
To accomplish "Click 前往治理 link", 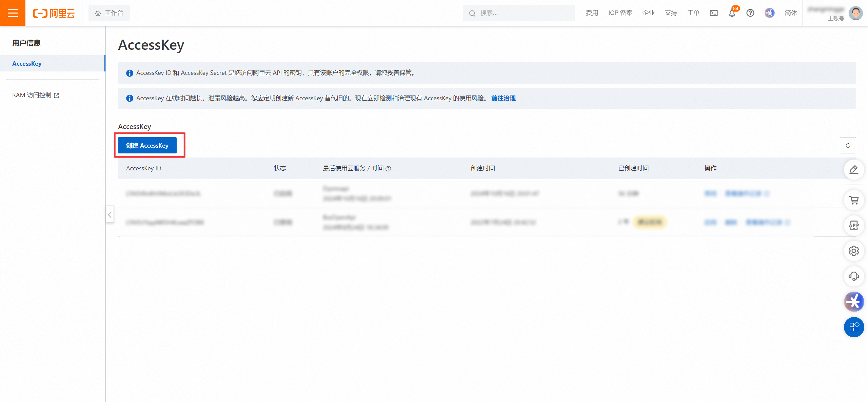I will point(503,98).
